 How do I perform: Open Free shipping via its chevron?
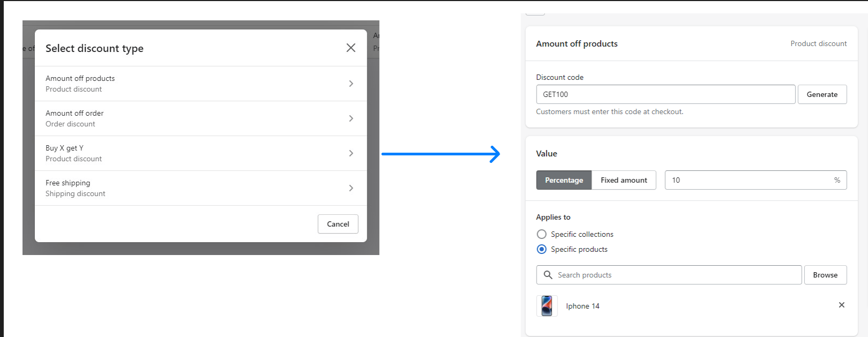pos(351,188)
